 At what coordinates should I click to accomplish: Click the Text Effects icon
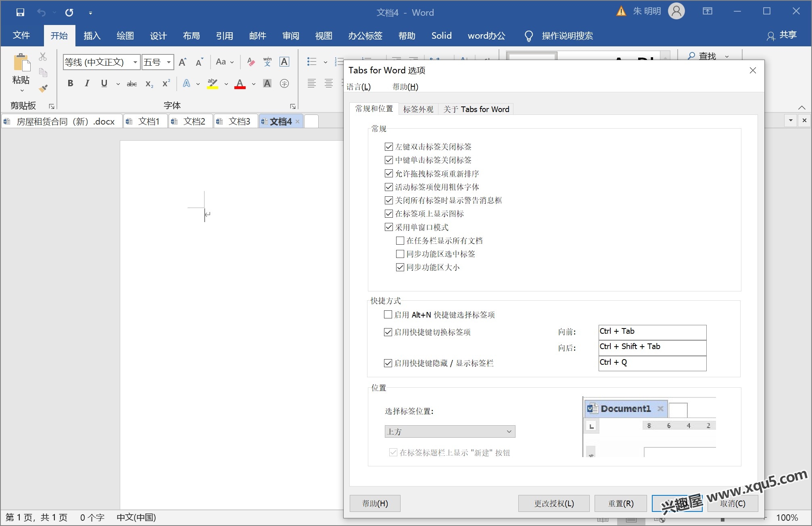point(186,83)
